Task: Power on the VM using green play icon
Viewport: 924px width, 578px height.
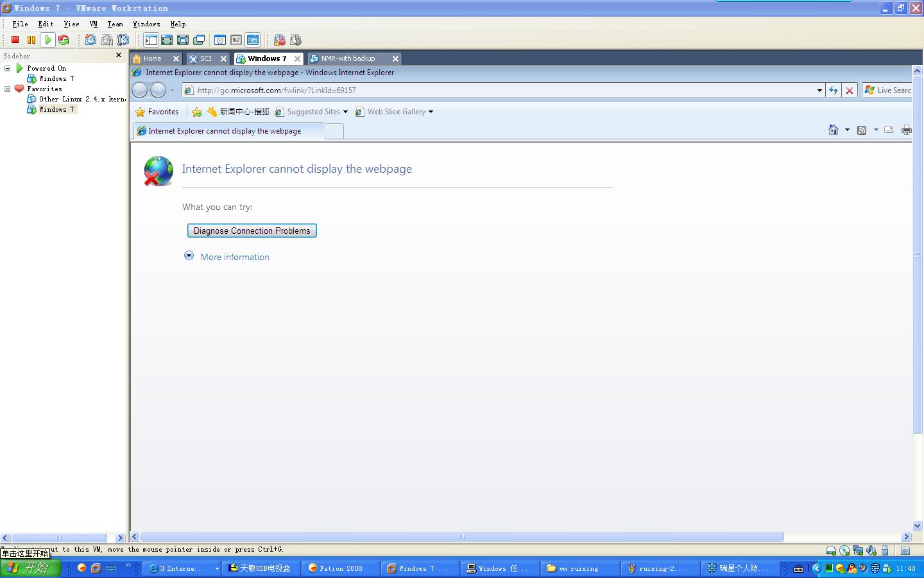Action: point(47,40)
